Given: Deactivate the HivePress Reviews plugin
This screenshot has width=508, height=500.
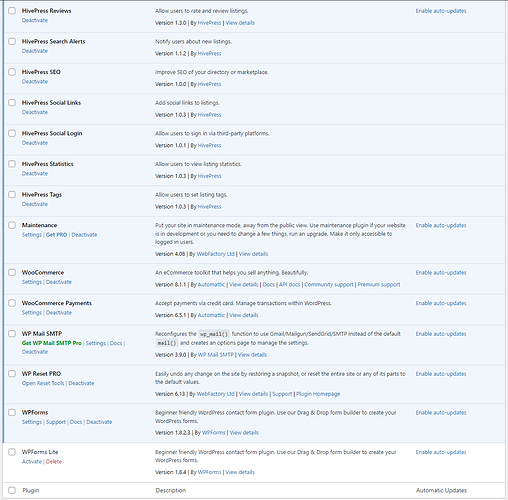Looking at the screenshot, I should [x=35, y=20].
